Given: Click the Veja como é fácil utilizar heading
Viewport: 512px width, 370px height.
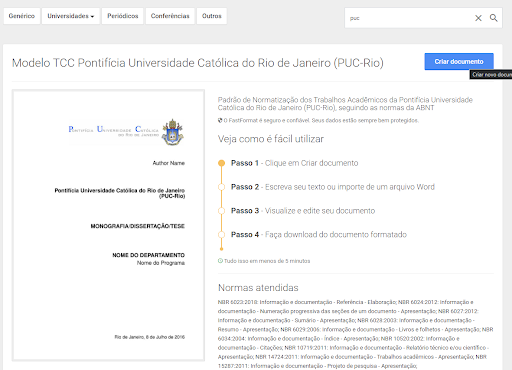Looking at the screenshot, I should [271, 139].
